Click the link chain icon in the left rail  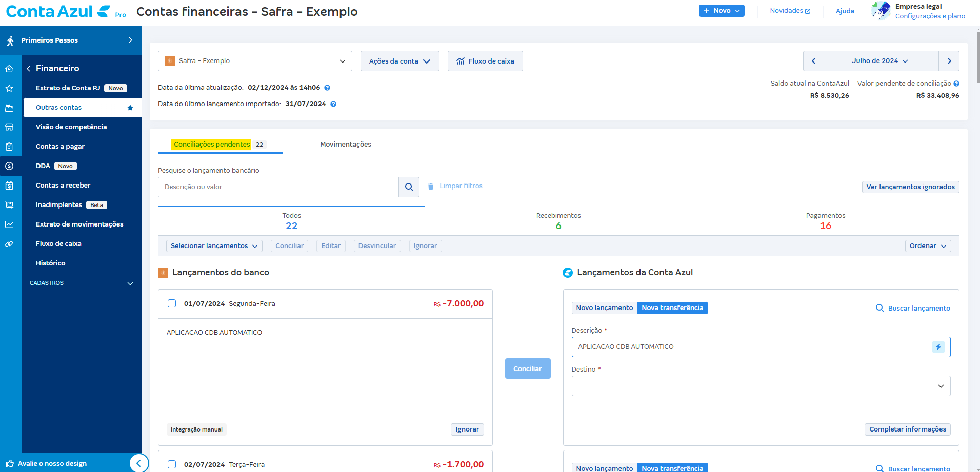pos(9,244)
